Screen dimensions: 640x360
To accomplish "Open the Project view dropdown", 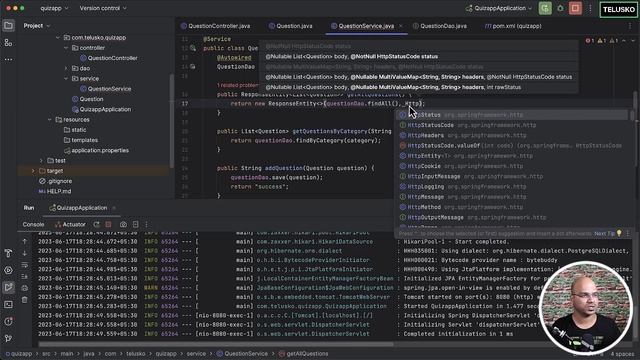I will pos(36,26).
